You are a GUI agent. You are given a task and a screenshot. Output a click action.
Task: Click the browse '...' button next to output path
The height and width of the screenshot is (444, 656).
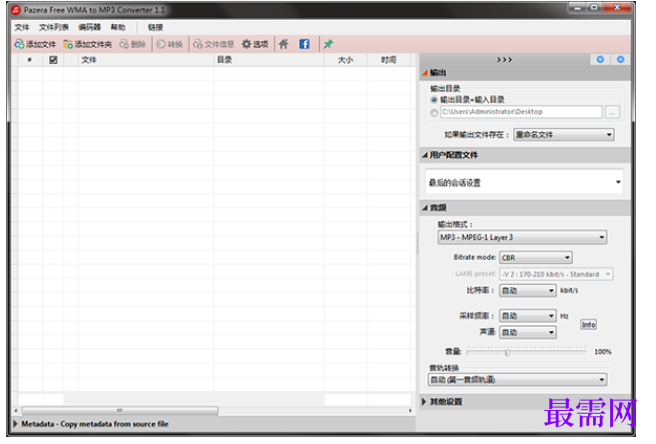pyautogui.click(x=612, y=112)
